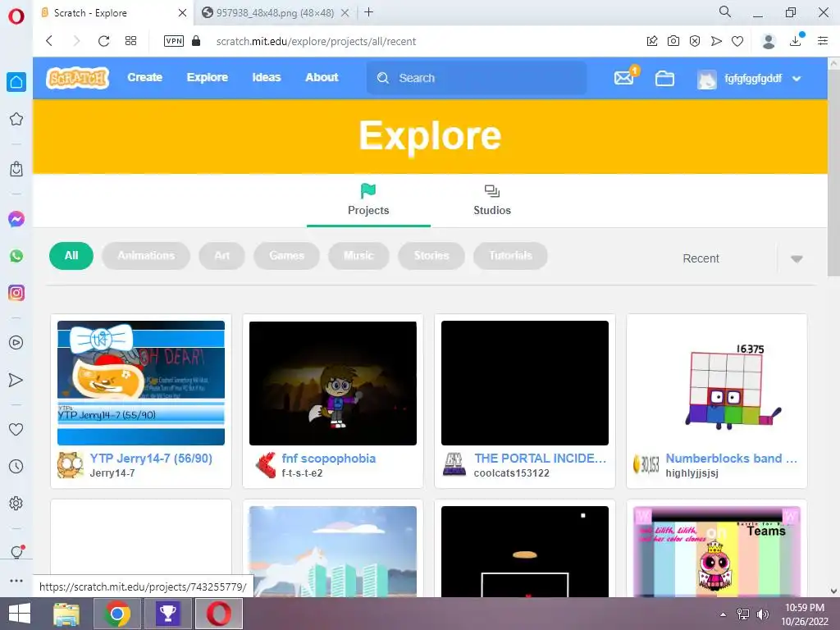Open sidebar three-dots more menu

pyautogui.click(x=16, y=581)
